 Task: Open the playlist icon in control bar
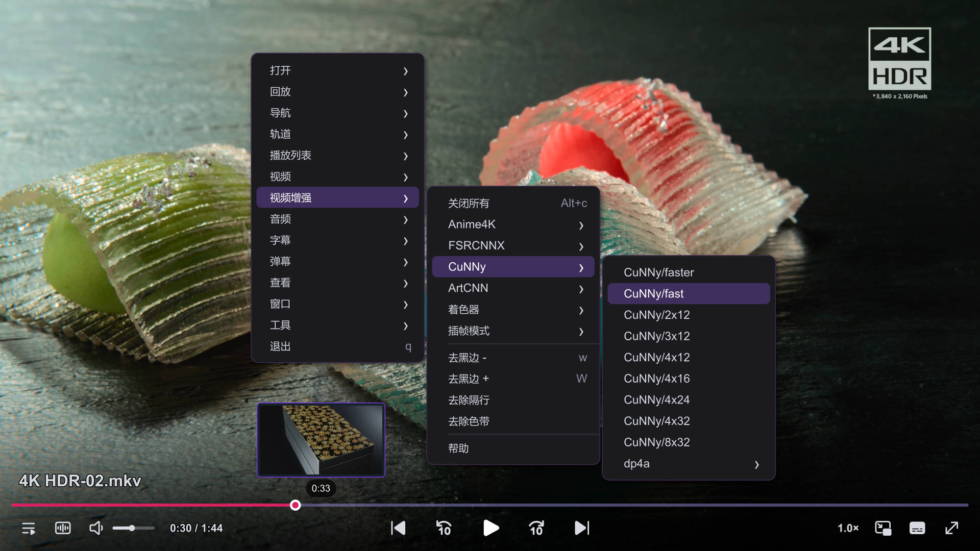point(29,528)
